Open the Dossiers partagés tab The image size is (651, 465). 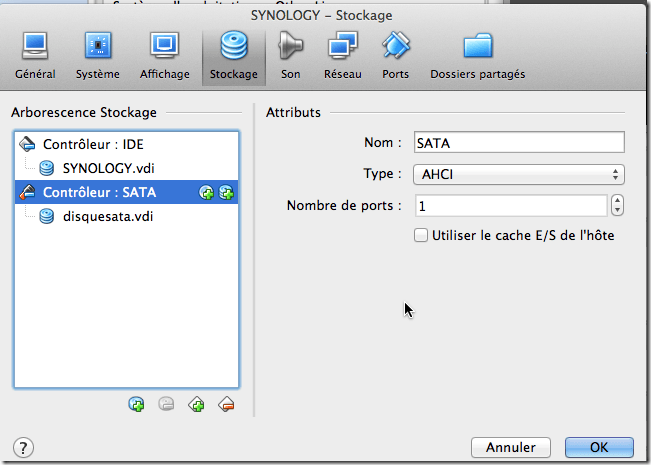point(477,56)
